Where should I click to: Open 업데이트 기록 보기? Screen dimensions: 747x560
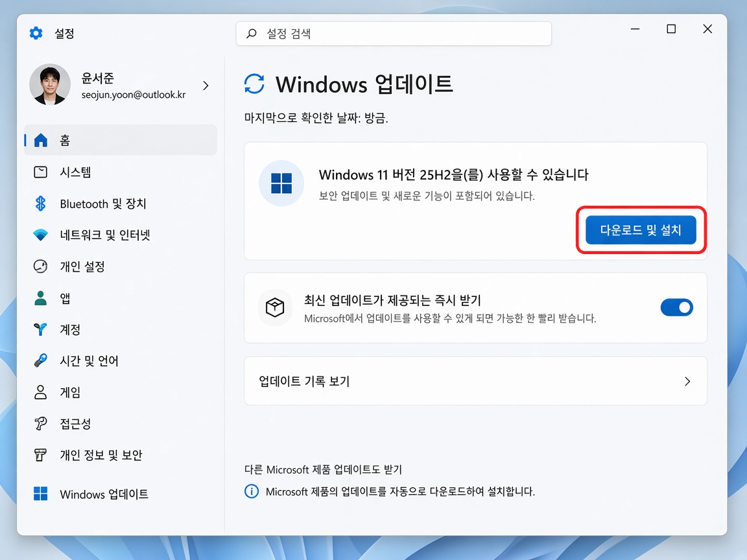pos(475,381)
